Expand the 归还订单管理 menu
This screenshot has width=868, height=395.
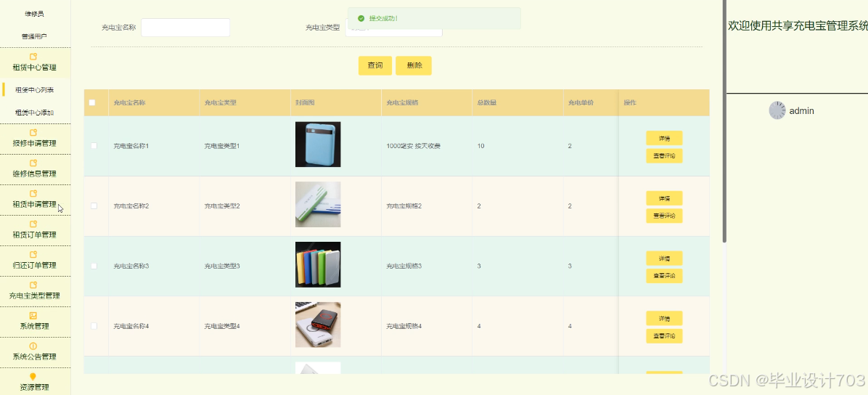[x=34, y=261]
